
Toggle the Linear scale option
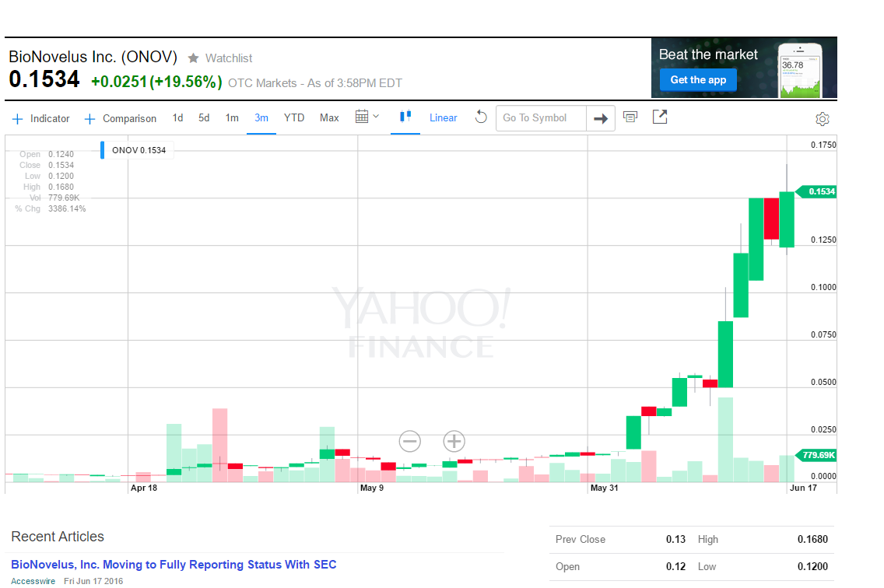(443, 117)
